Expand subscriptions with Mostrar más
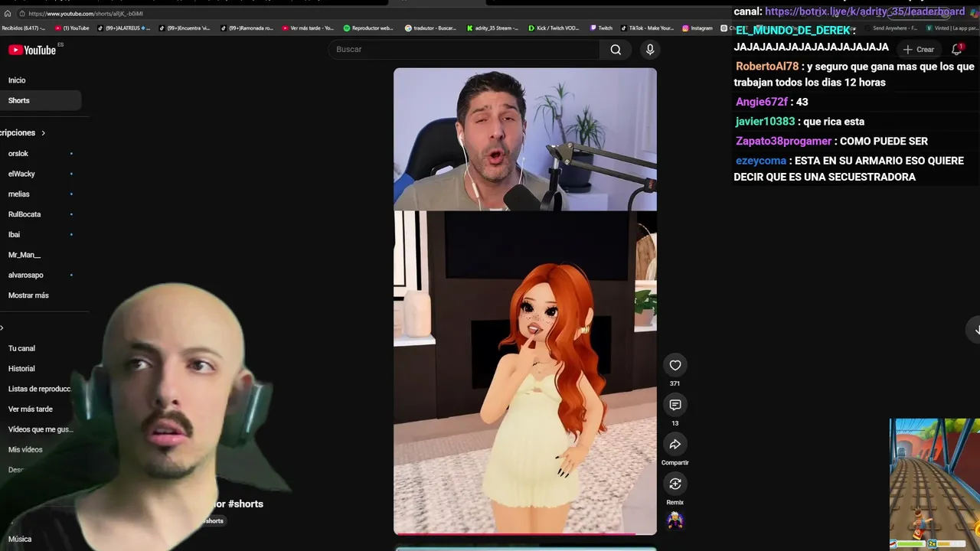980x551 pixels. (28, 295)
